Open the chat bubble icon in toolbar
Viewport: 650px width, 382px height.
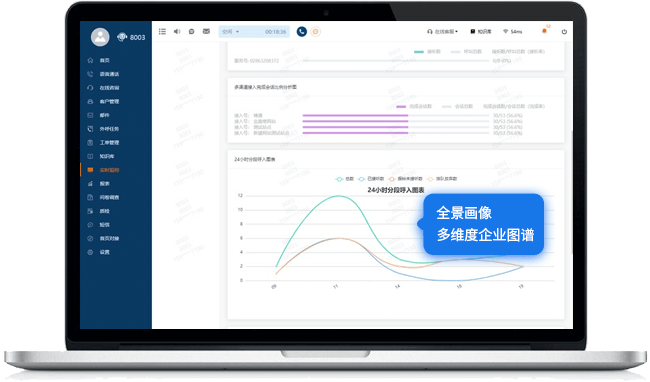point(192,31)
